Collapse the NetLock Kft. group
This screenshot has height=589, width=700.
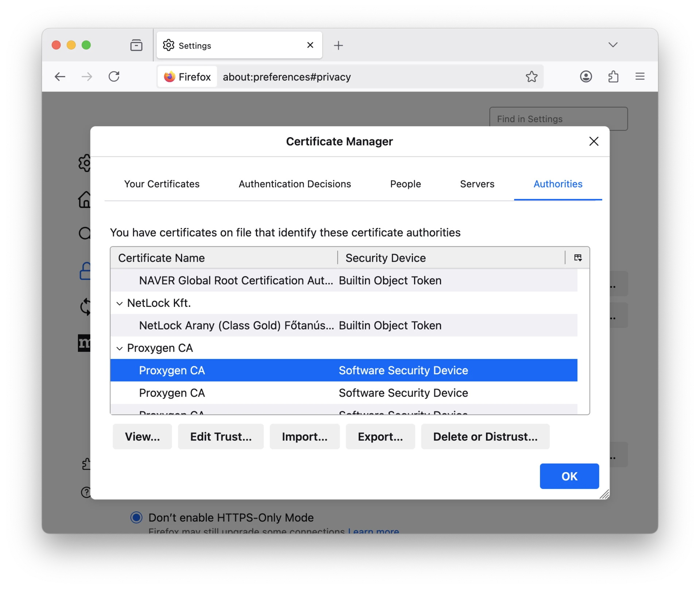[x=120, y=303]
